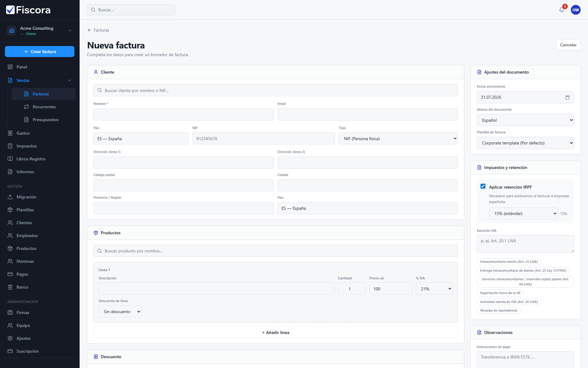Image resolution: width=588 pixels, height=368 pixels.
Task: Open the Tipo NIF dropdown
Action: [398, 139]
